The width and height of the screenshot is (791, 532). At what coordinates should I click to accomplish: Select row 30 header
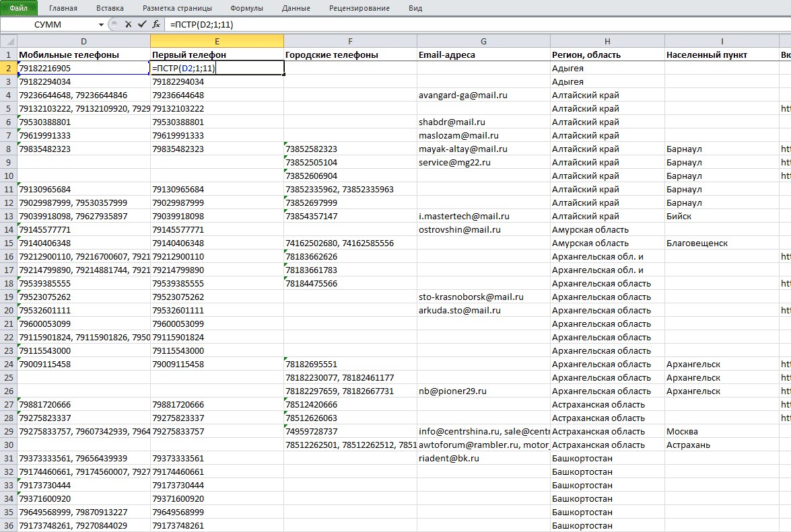9,445
